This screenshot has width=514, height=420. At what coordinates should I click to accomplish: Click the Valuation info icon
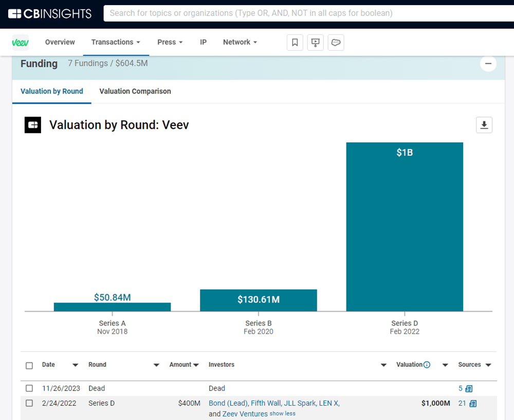click(x=427, y=365)
